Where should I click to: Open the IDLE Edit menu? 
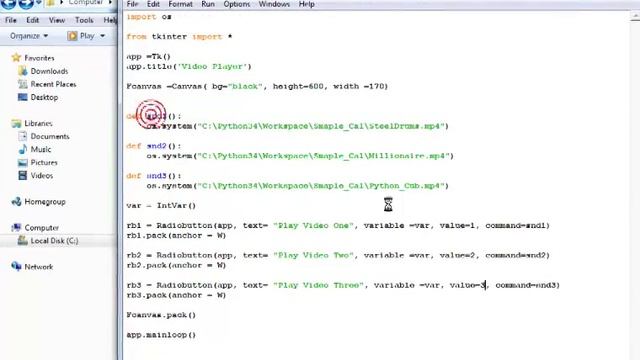click(153, 4)
